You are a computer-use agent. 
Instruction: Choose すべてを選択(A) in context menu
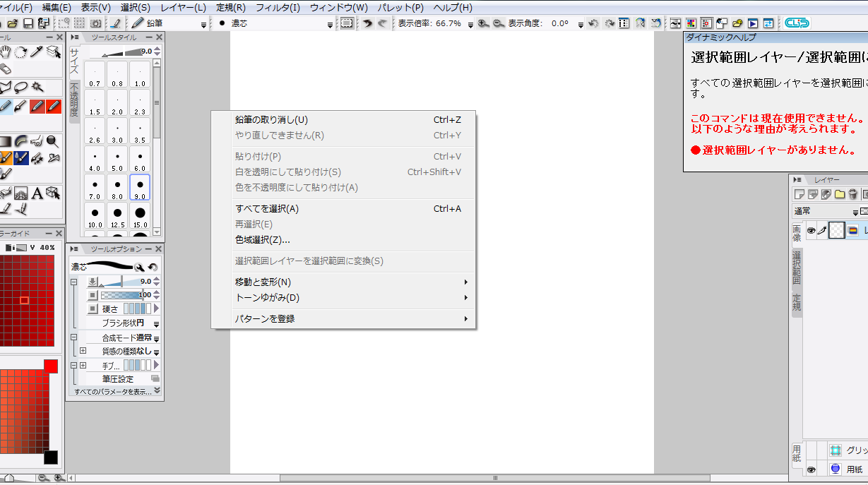pyautogui.click(x=343, y=209)
